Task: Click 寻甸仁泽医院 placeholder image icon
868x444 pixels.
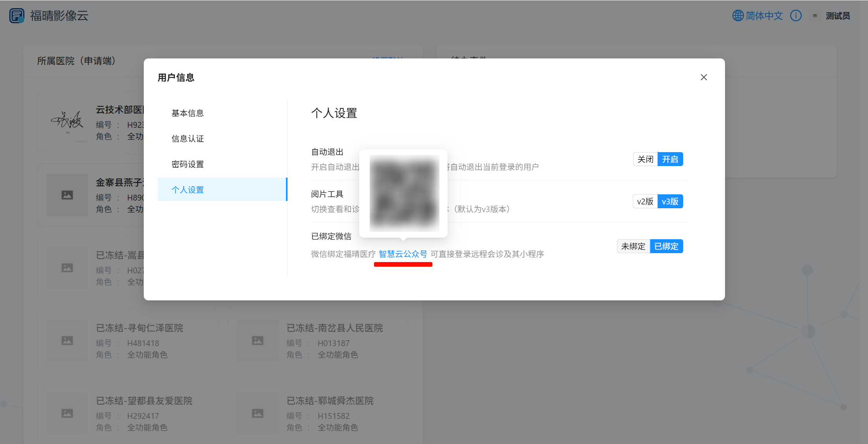Action: (67, 341)
